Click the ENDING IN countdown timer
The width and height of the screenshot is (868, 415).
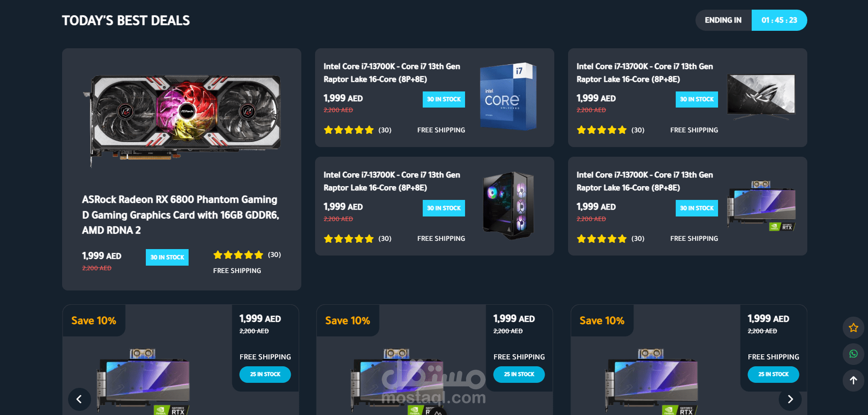coord(779,20)
